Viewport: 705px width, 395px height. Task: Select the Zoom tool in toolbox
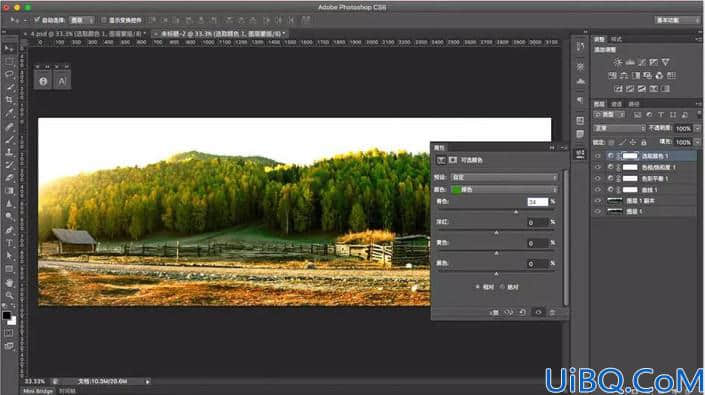(9, 295)
